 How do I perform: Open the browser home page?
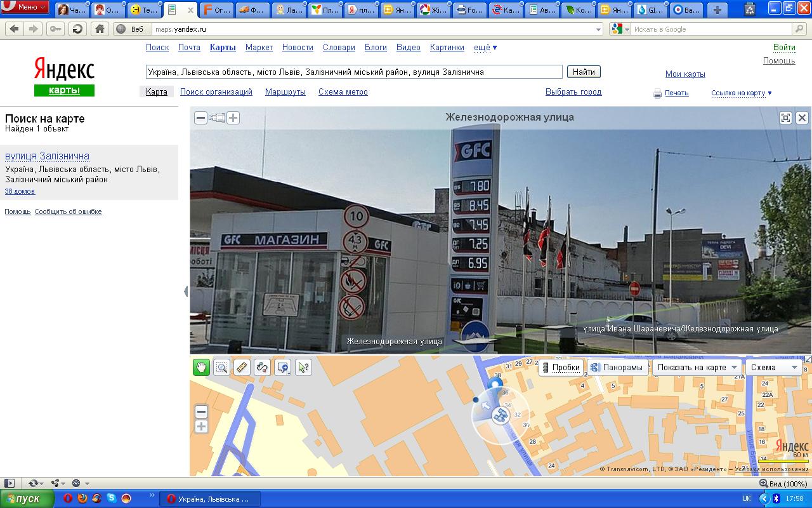click(x=99, y=29)
